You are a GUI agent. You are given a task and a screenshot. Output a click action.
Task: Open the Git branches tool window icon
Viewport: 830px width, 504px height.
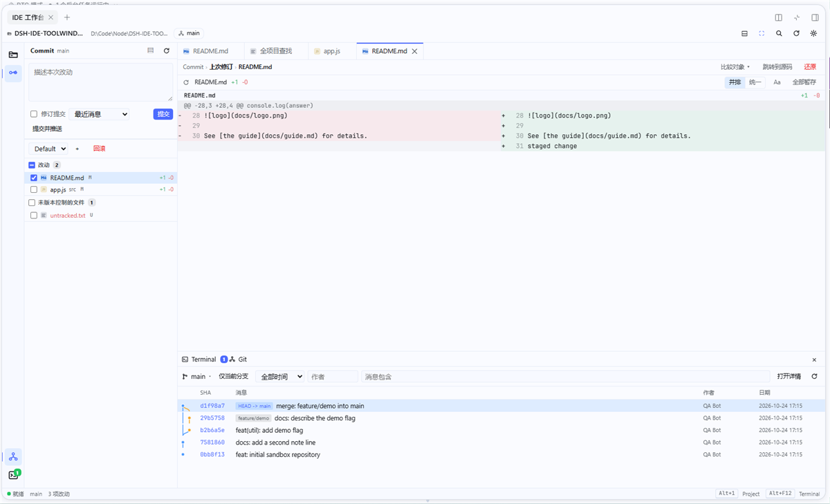point(13,457)
